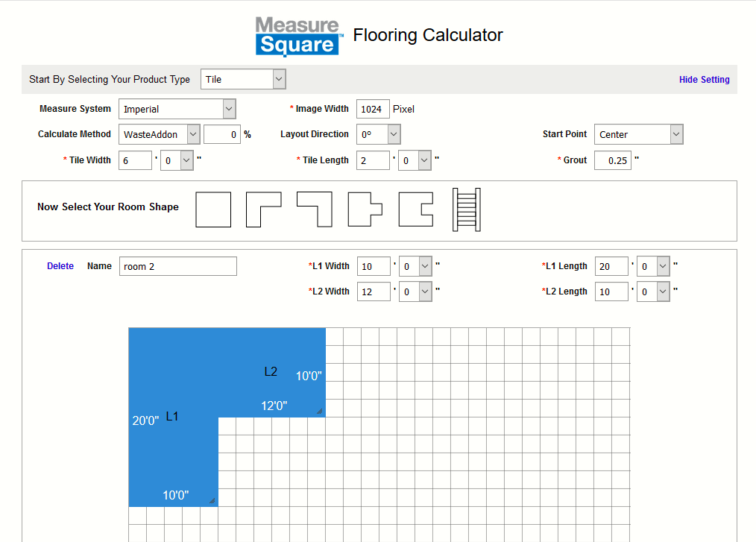Open the Tile Width inches dropdown

point(177,160)
